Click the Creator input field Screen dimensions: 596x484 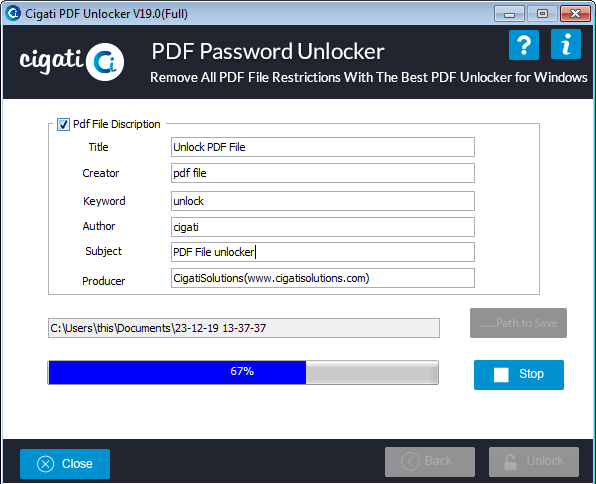pos(323,173)
